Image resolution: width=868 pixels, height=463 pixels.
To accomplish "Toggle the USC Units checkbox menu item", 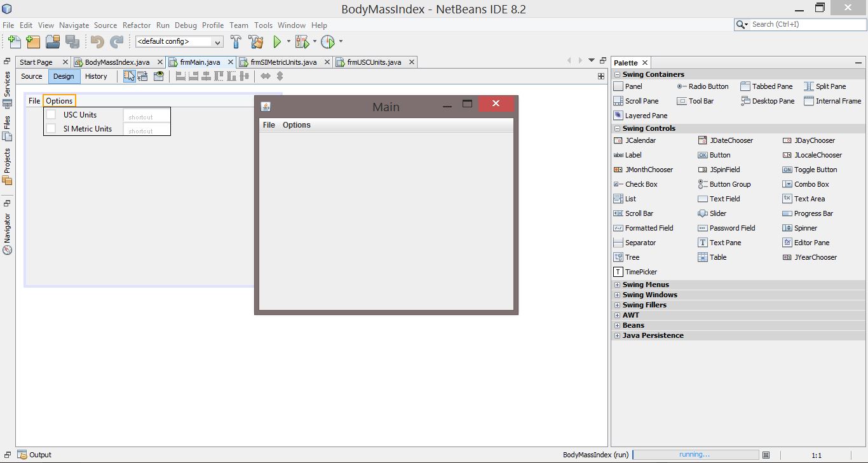I will pos(51,115).
